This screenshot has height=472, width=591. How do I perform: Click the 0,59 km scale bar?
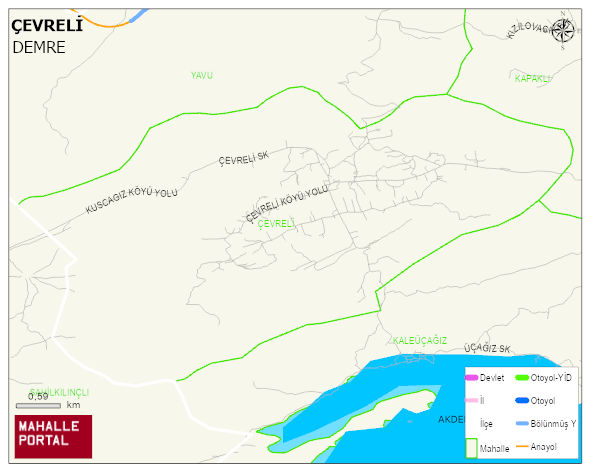tap(38, 406)
